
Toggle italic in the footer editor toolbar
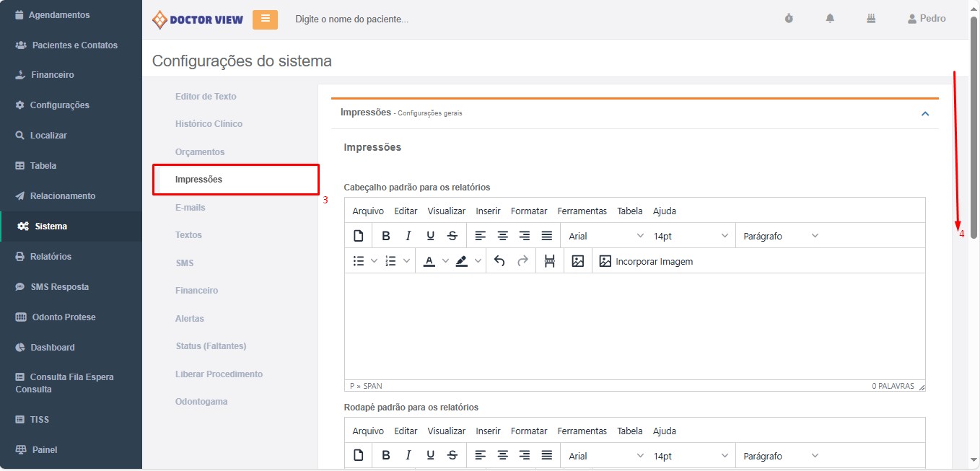408,456
